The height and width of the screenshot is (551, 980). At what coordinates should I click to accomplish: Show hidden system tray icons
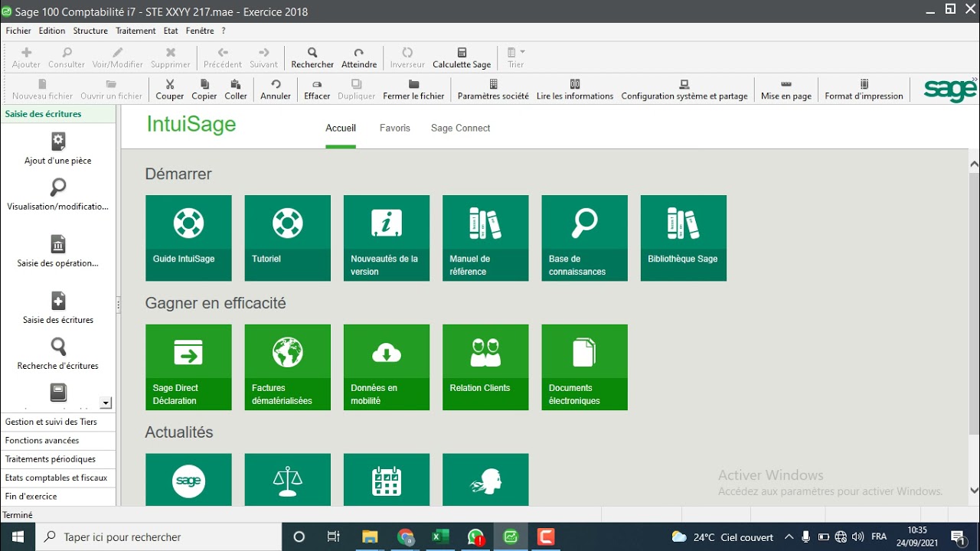[x=789, y=537]
